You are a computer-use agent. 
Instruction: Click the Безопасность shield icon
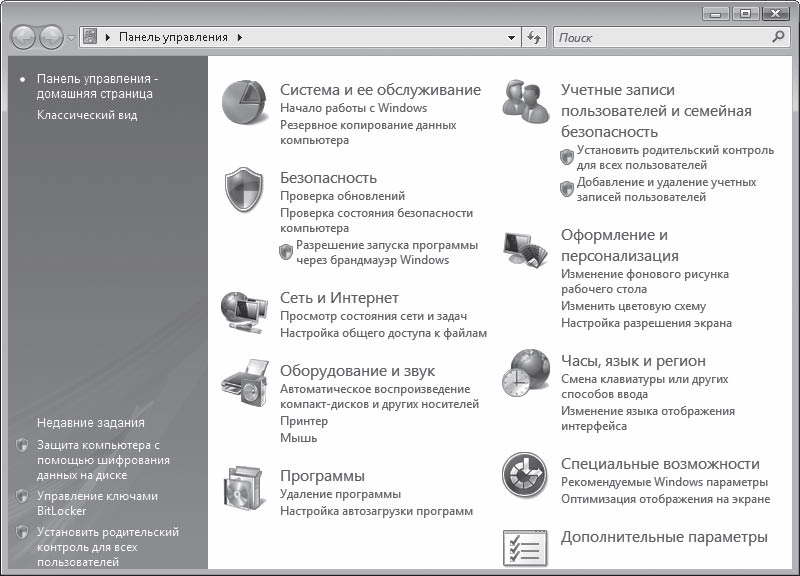click(x=243, y=189)
